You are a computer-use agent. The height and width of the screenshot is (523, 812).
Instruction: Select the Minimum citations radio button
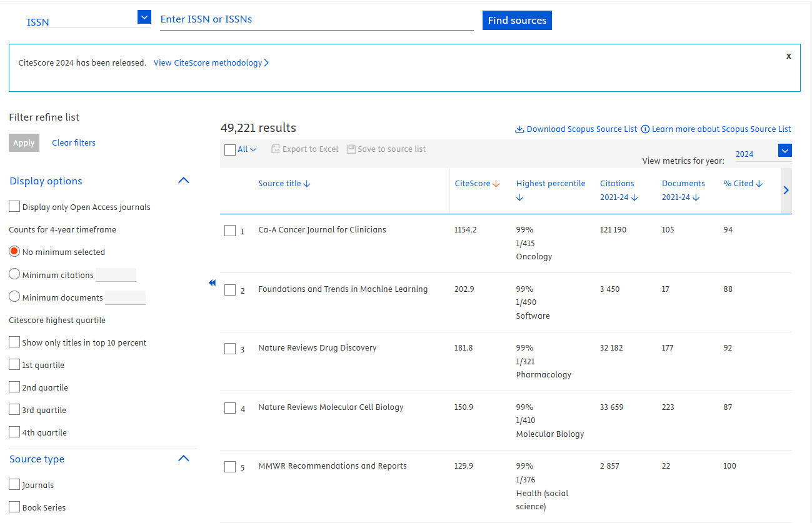15,274
